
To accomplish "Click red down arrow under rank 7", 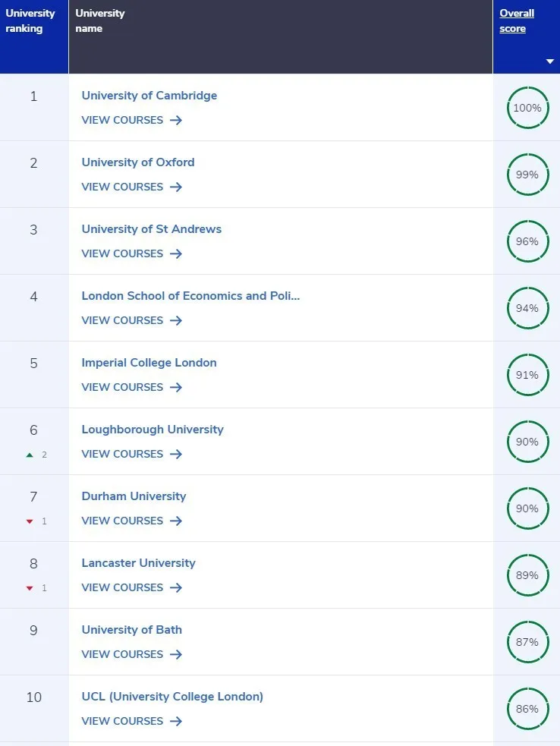I will 30,521.
